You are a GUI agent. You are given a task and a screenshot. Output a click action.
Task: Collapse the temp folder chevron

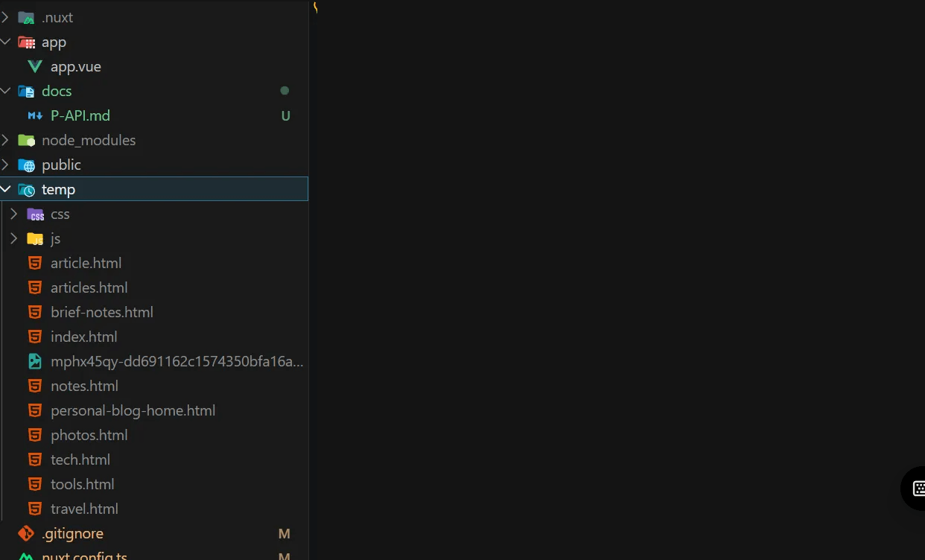coord(5,189)
